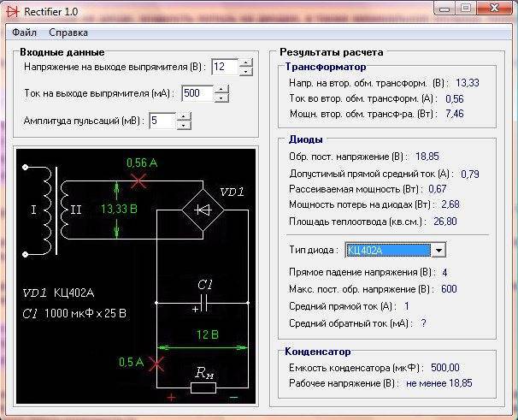The width and height of the screenshot is (518, 420).
Task: Open the Справка menu
Action: click(x=68, y=33)
